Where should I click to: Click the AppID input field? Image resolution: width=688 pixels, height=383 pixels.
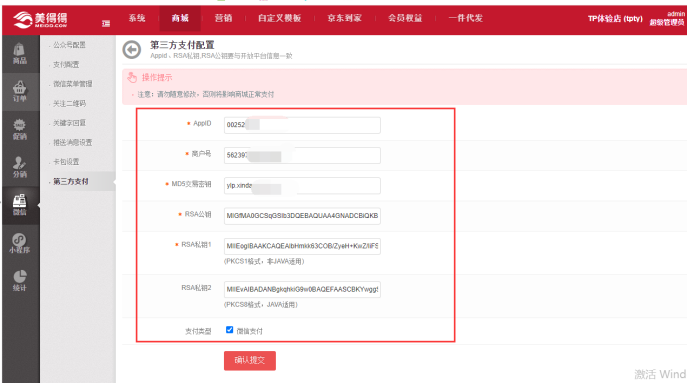point(302,125)
